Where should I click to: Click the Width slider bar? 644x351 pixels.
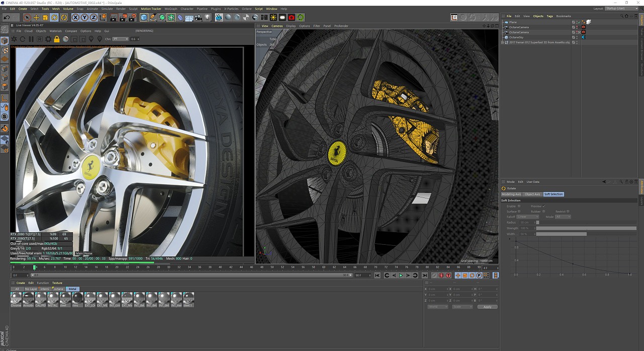click(586, 234)
